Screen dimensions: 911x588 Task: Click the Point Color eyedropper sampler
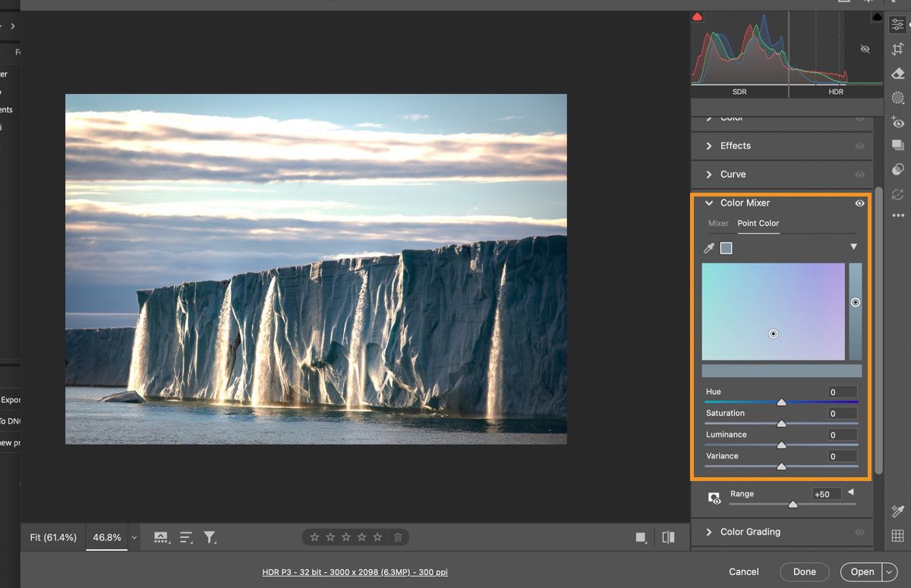pos(710,248)
